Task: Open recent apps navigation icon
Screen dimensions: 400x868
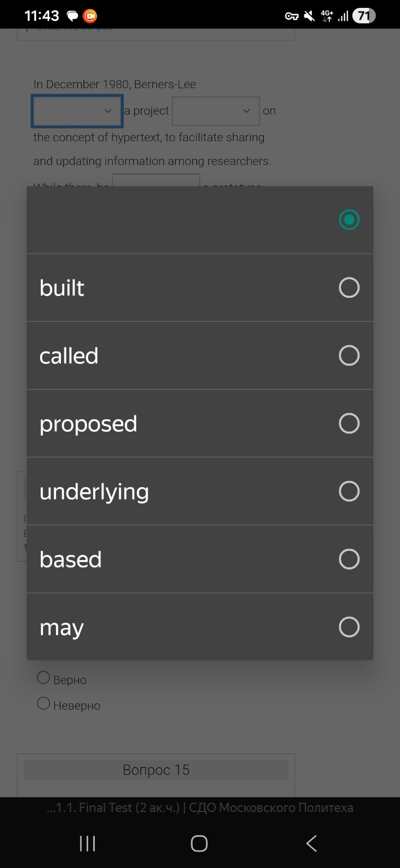Action: [x=88, y=843]
